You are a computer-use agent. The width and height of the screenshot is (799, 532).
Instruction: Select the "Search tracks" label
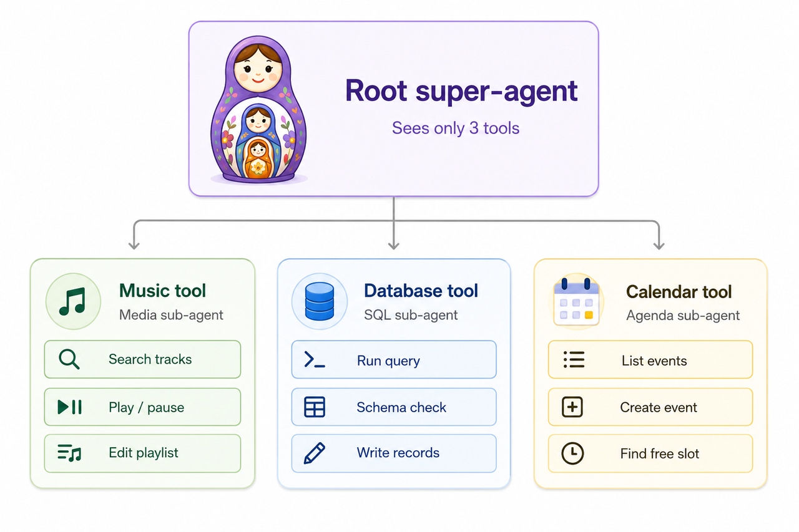[x=150, y=359]
